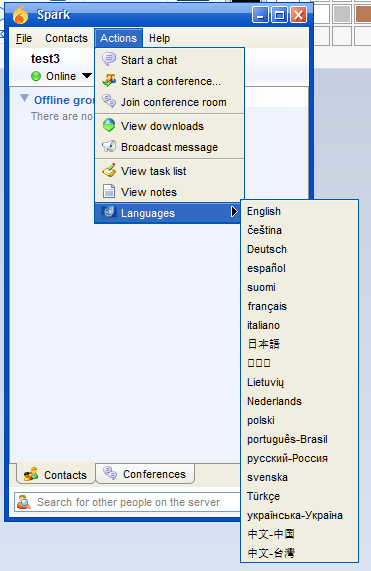This screenshot has height=571, width=371.
Task: Collapse the Offline group triangle
Action: click(24, 98)
